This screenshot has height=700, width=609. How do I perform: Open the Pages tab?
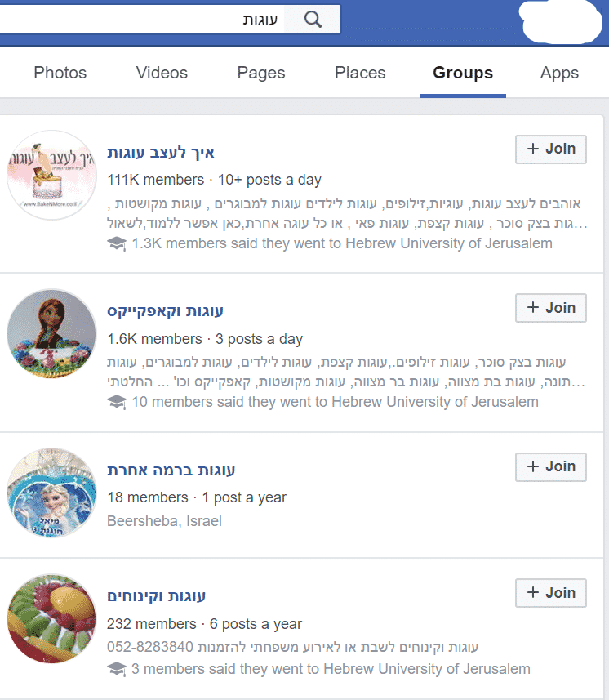[x=261, y=73]
